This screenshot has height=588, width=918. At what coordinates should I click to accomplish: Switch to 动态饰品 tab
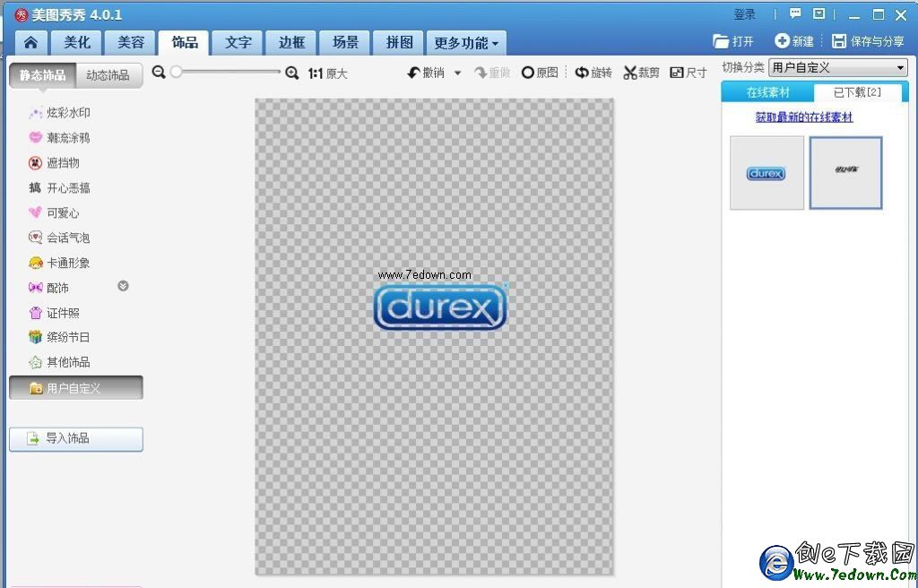pos(108,75)
